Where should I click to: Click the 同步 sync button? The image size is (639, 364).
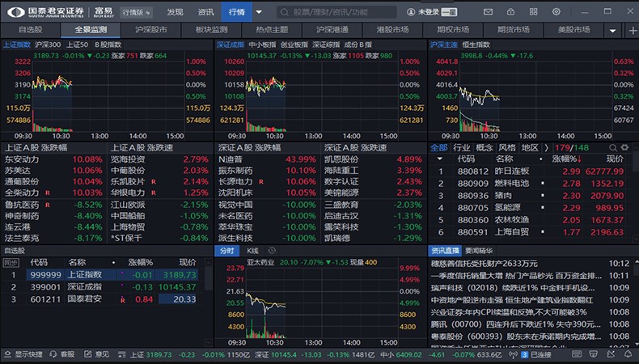point(11,263)
